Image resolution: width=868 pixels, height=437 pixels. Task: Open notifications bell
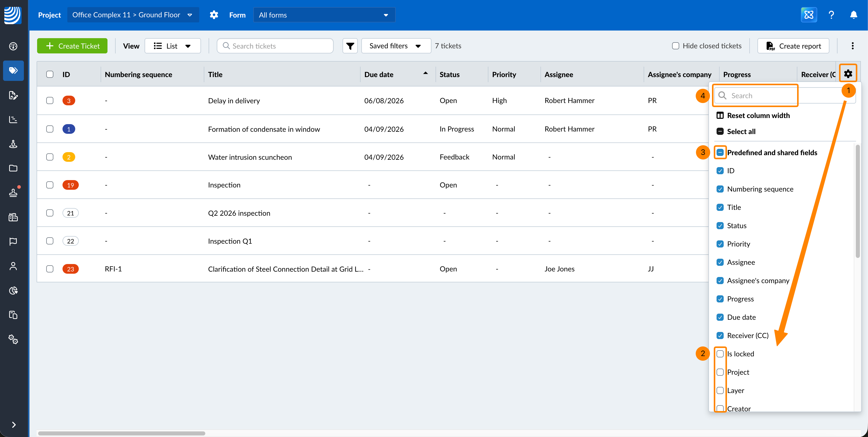pyautogui.click(x=854, y=15)
